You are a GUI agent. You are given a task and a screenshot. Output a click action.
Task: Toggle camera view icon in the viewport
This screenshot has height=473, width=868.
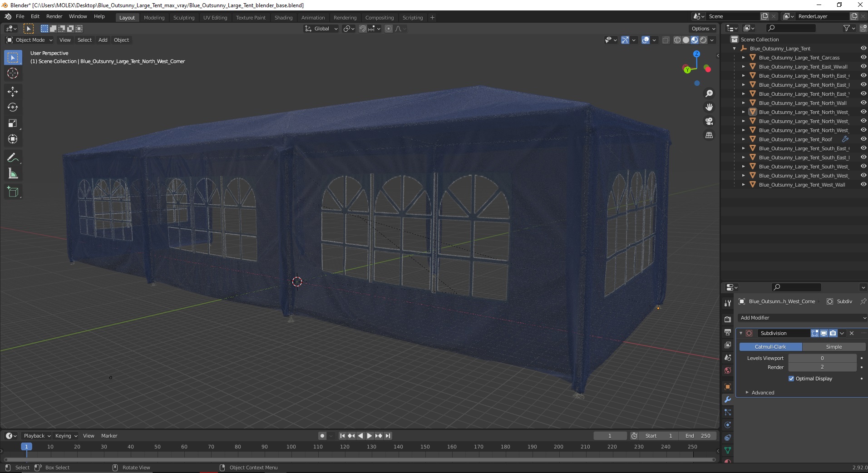(x=709, y=121)
